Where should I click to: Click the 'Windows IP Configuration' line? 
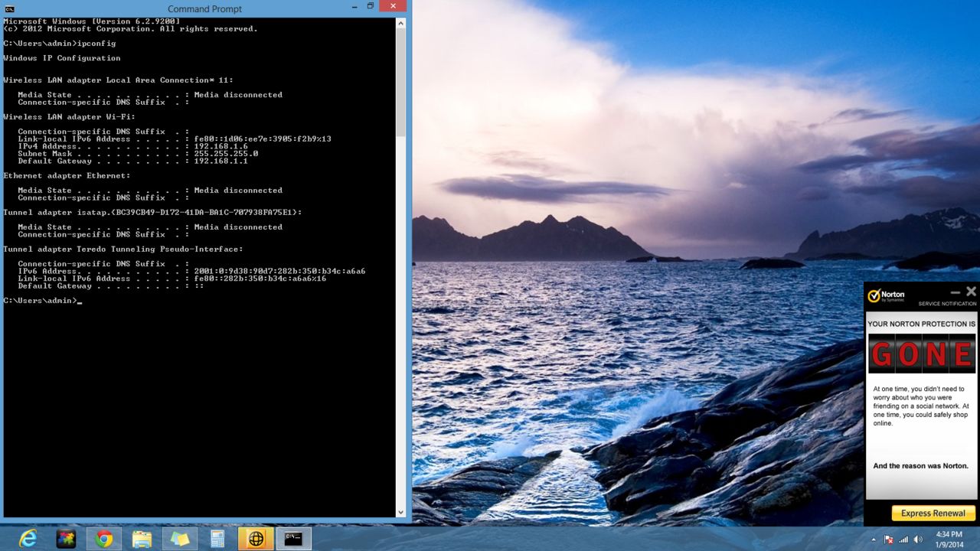62,58
